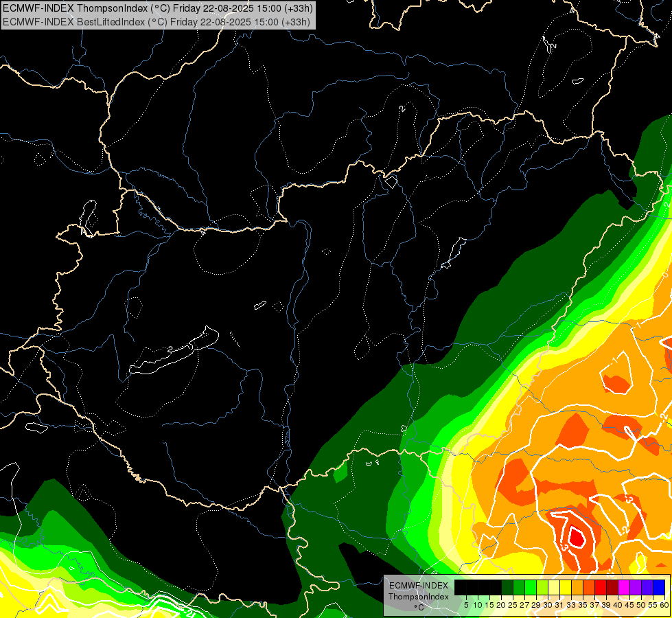The image size is (672, 618).
Task: Click the ThompsonIndex title line at top
Action: [158, 8]
